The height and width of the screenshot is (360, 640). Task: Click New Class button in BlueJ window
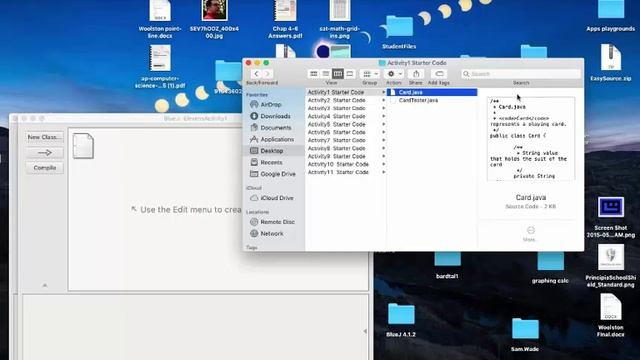click(x=44, y=137)
